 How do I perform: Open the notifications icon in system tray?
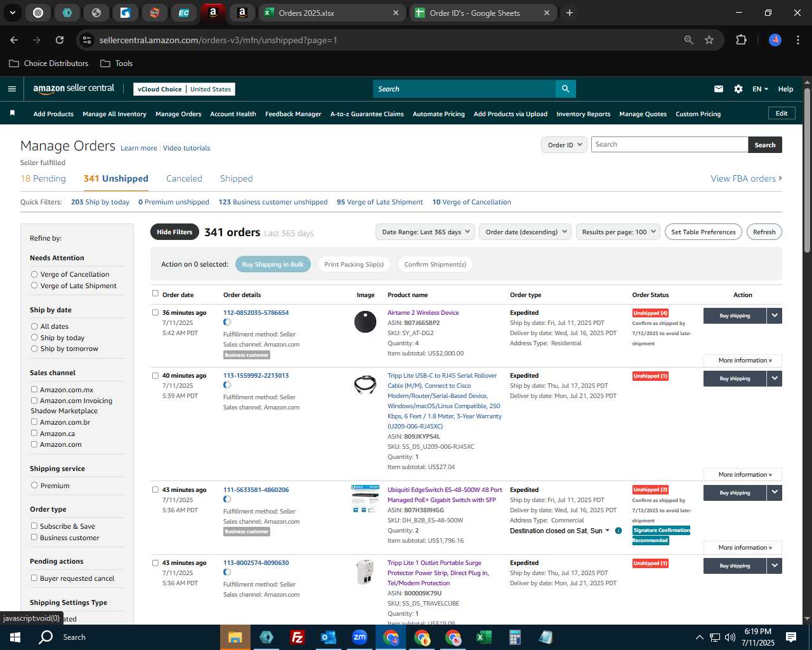pos(791,637)
